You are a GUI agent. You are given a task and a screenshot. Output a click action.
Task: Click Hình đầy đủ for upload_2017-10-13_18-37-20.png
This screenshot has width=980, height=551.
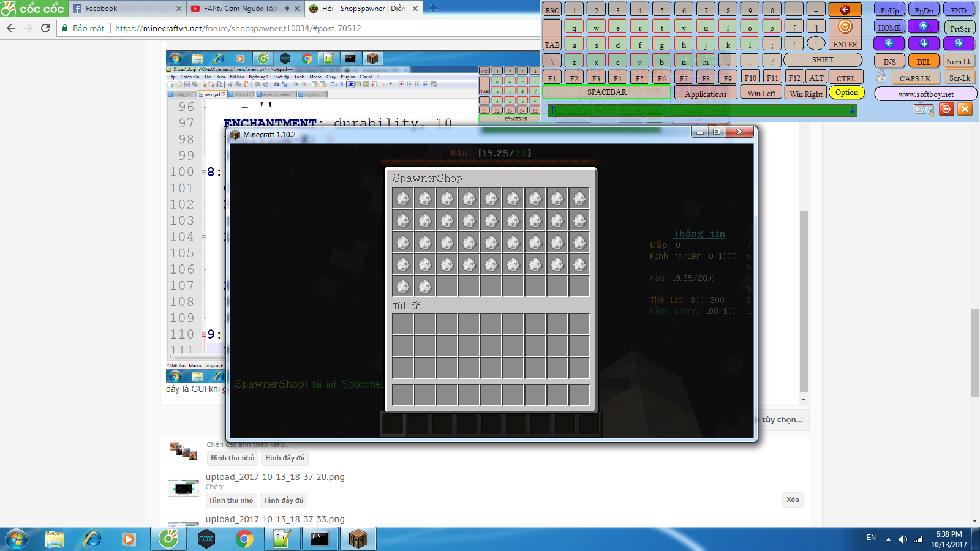pyautogui.click(x=284, y=500)
